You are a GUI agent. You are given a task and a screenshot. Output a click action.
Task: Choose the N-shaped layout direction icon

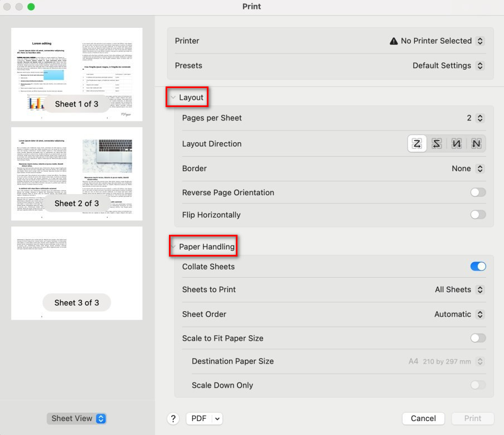point(476,143)
